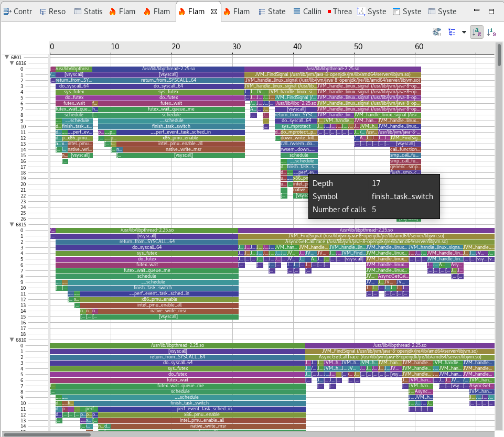The image size is (504, 437).
Task: Toggle alphabetical sort by name
Action: click(x=477, y=32)
